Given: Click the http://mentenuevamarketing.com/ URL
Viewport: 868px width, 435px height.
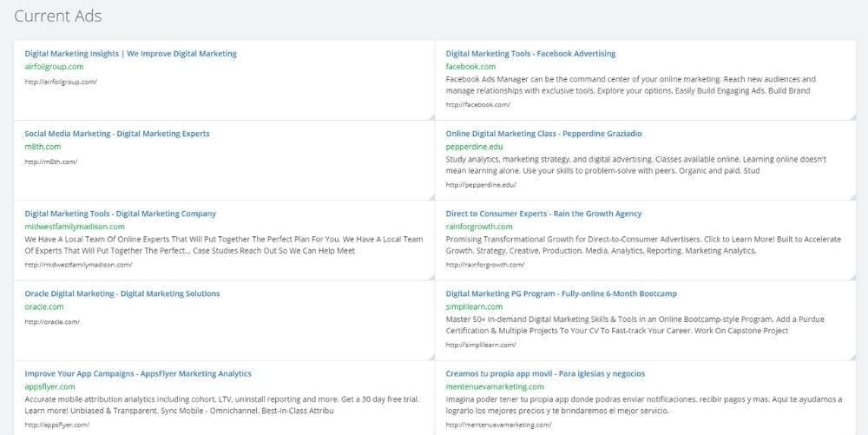Looking at the screenshot, I should pos(498,425).
